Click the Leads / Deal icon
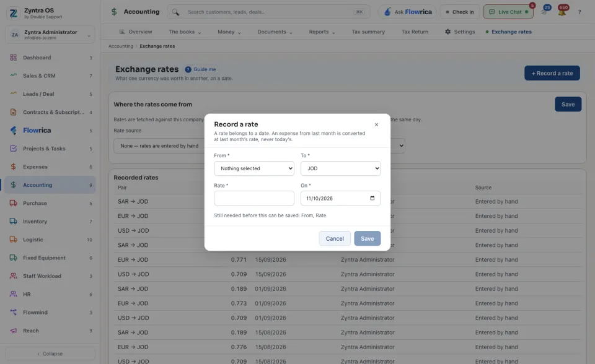Image resolution: width=595 pixels, height=364 pixels. click(13, 93)
